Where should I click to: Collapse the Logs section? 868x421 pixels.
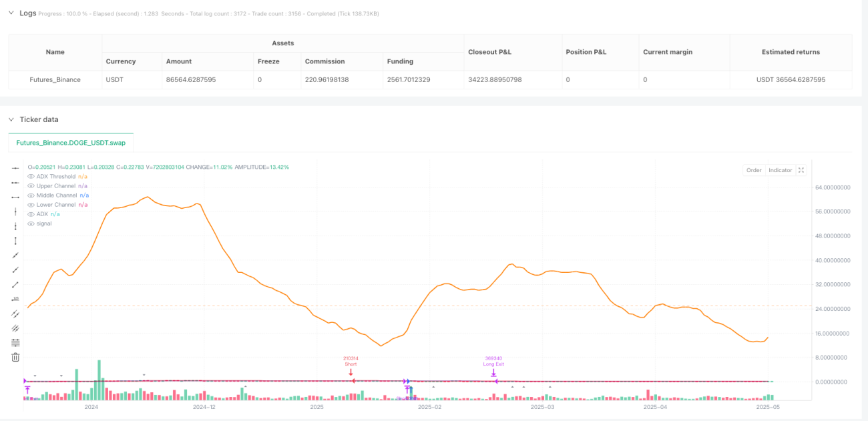coord(11,13)
